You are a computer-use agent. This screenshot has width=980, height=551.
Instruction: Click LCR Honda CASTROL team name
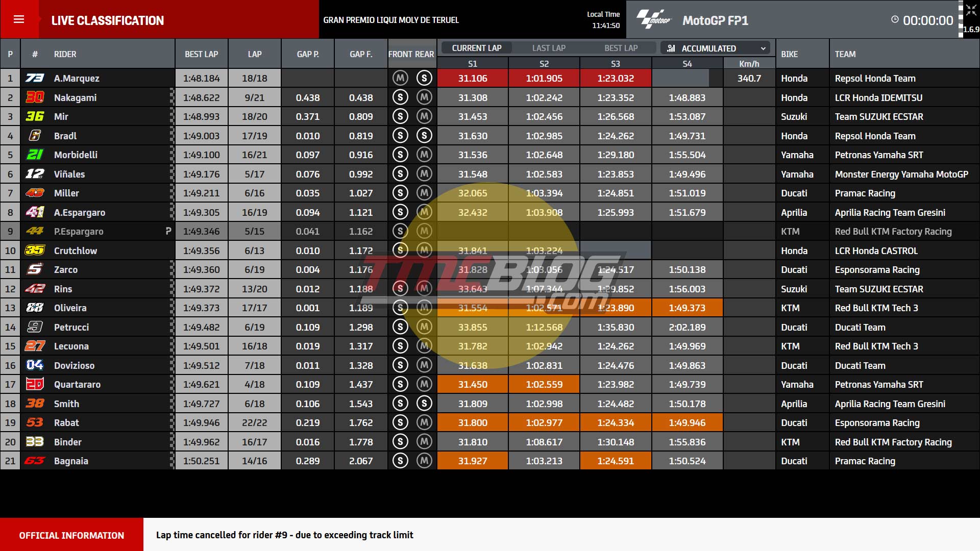[876, 251]
